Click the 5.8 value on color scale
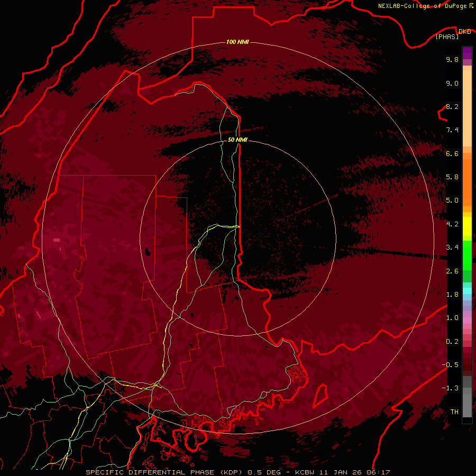Viewport: 476px width, 476px height. click(452, 177)
